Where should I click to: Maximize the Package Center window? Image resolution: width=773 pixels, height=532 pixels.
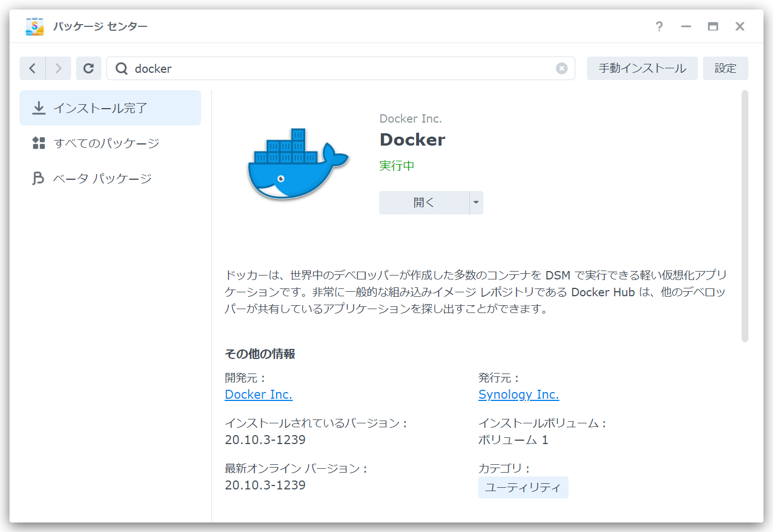click(x=713, y=26)
